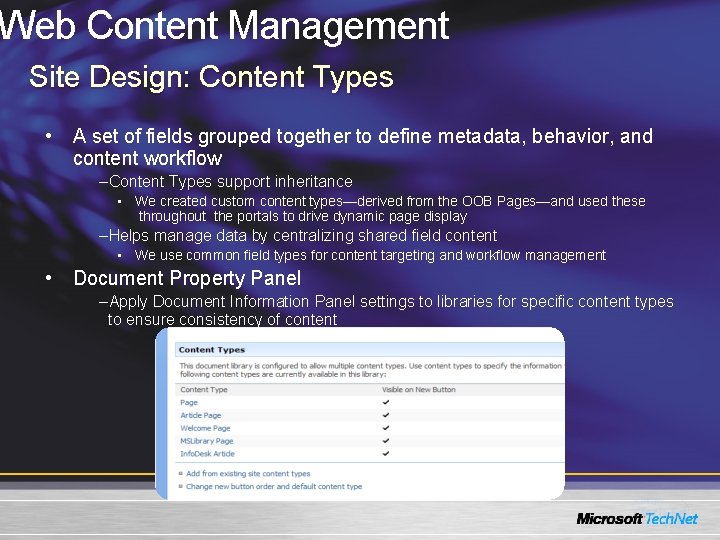Click the checkmark in the Welcome Page row

point(386,428)
